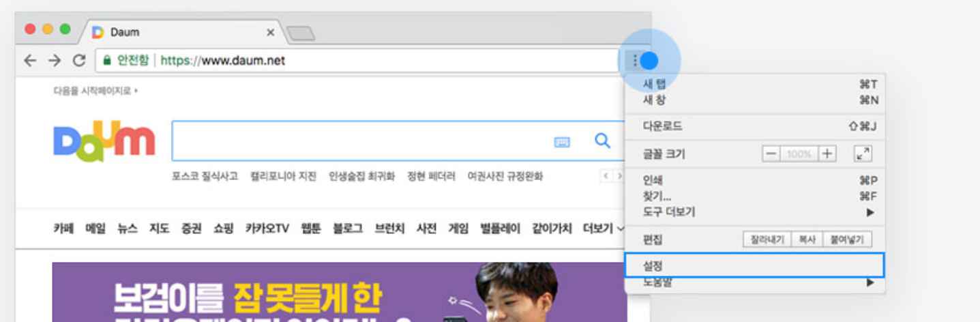980x322 pixels.
Task: Open 다운로드 menu entry
Action: [755, 126]
